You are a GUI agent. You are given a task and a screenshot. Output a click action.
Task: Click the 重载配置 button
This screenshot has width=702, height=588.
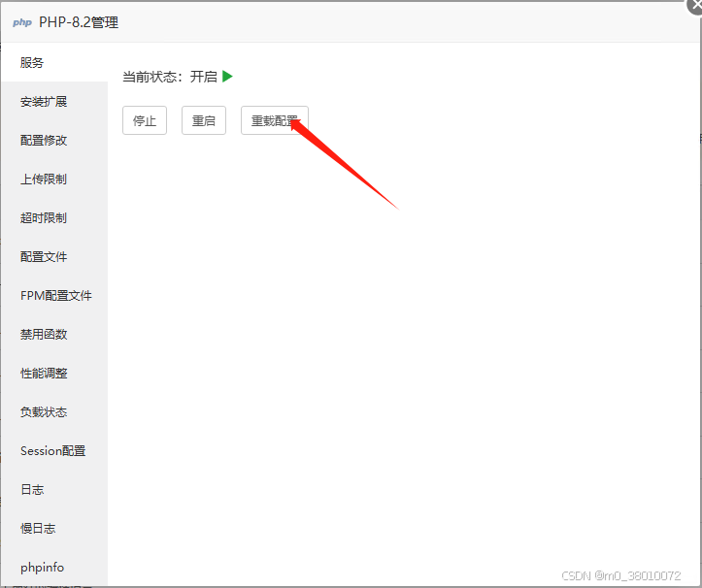coord(275,120)
